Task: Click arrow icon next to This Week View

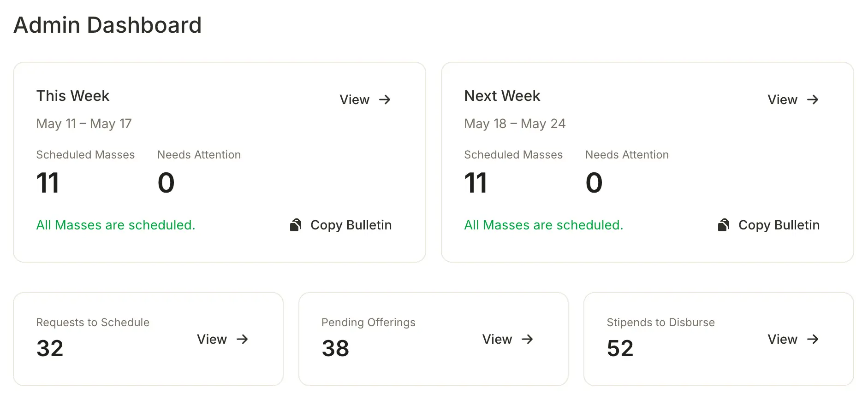Action: 385,100
